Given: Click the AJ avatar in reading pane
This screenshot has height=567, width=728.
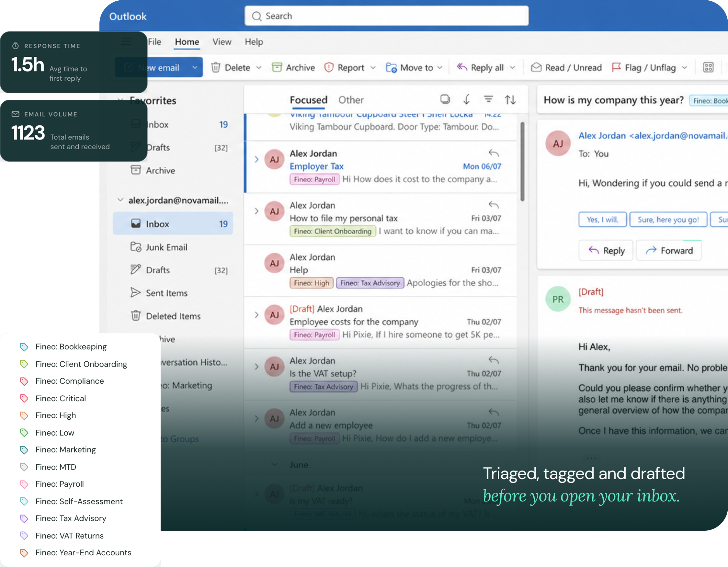Looking at the screenshot, I should [x=558, y=143].
